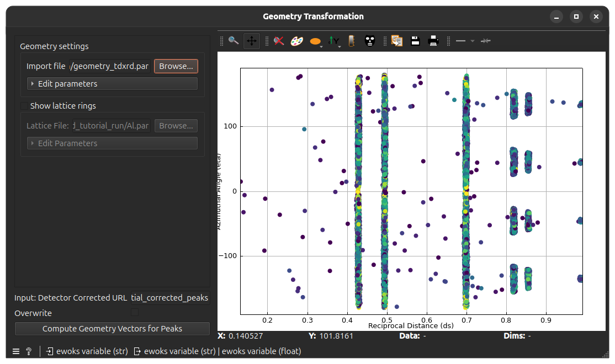Open the line style dropdown arrow
The image size is (615, 364).
click(472, 41)
